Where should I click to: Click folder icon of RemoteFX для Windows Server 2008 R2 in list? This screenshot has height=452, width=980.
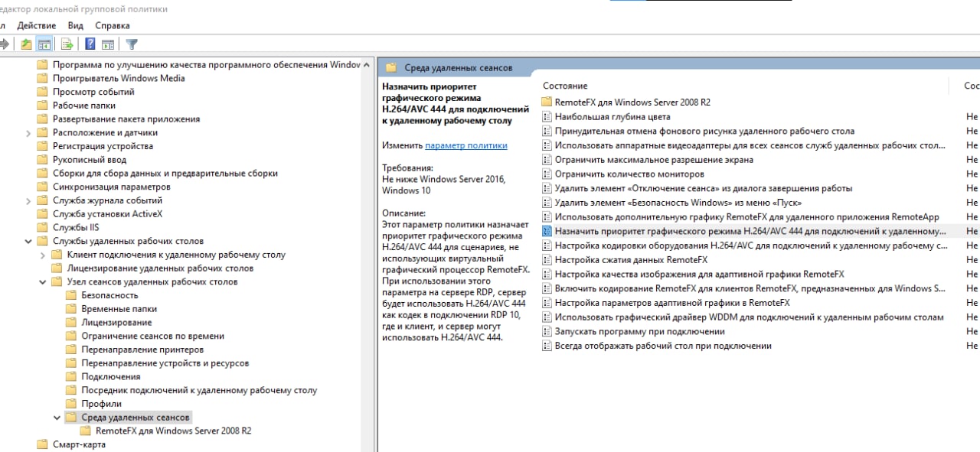tap(547, 102)
